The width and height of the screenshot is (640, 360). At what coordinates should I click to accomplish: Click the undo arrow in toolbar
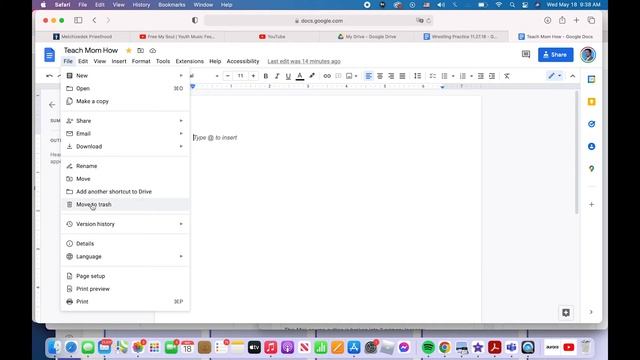49,76
